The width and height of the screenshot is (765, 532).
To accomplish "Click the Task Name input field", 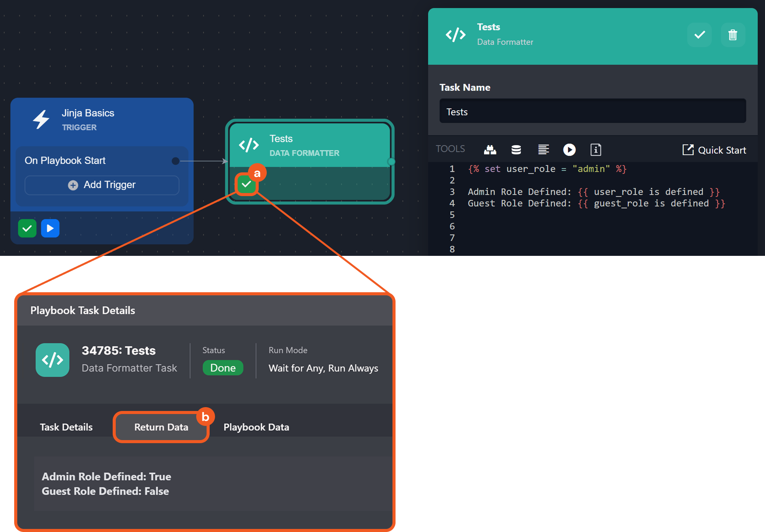I will (592, 111).
